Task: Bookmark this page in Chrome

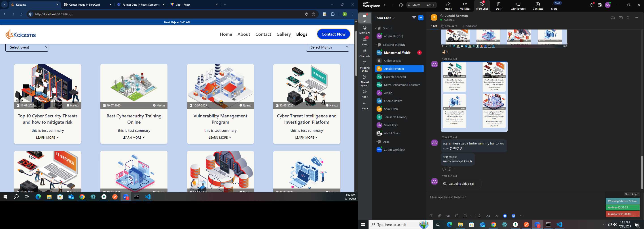Action: [x=314, y=14]
